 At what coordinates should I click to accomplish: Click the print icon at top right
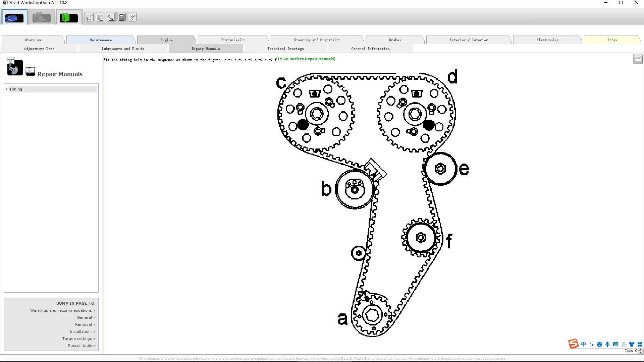point(638,59)
